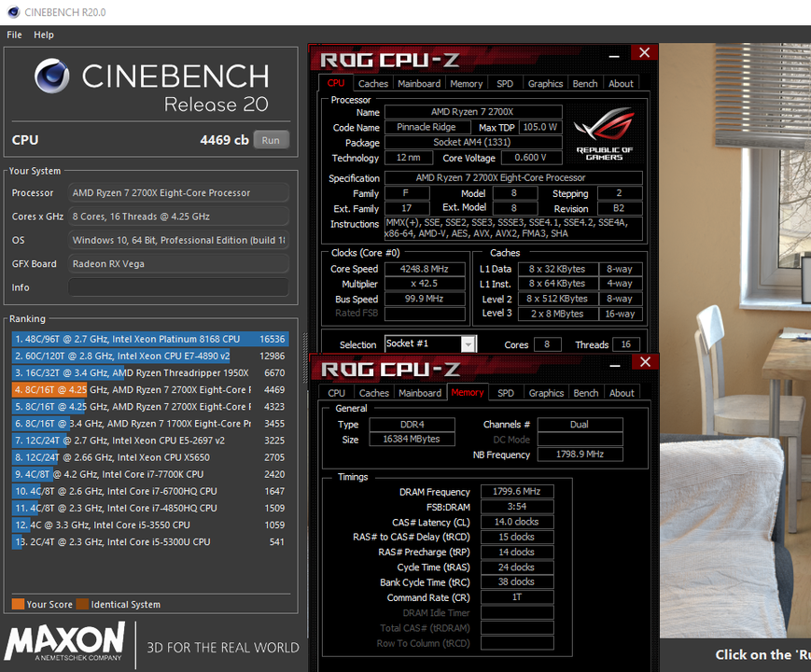Screen dimensions: 811x672
Task: Select the orange ranking row scoring 4469
Action: [150, 389]
